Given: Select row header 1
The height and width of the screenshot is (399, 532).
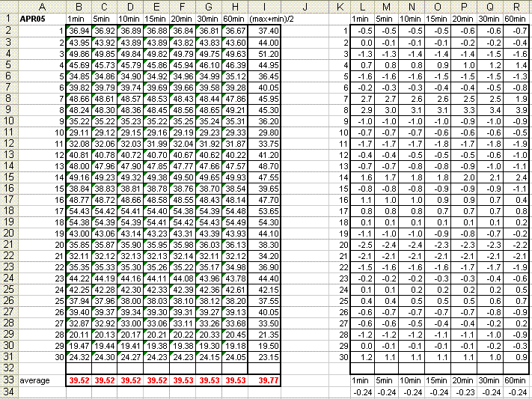Looking at the screenshot, I should 9,19.
